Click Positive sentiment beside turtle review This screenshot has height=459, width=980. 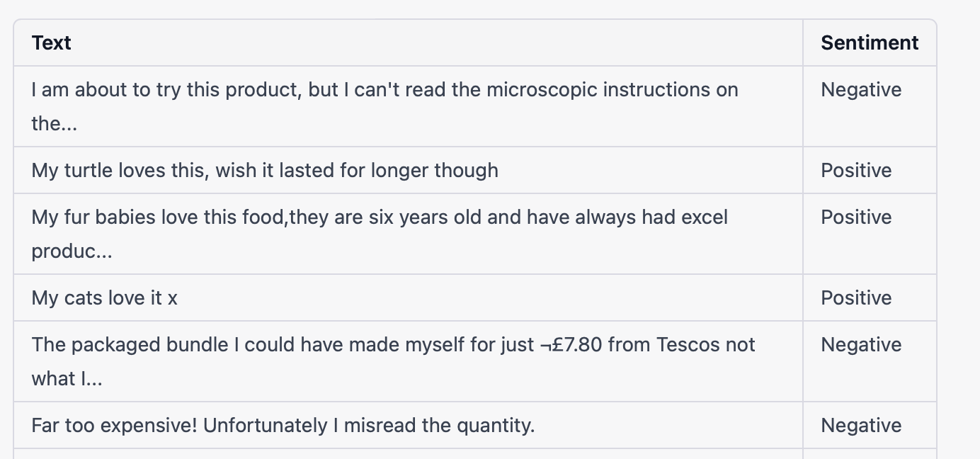[856, 171]
